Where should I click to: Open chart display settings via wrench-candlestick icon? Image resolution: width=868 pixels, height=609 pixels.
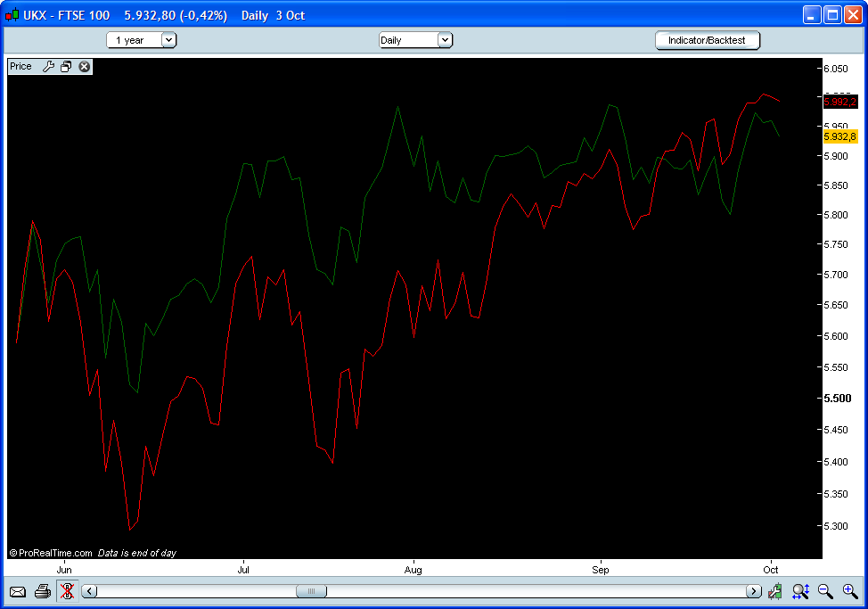(x=775, y=590)
